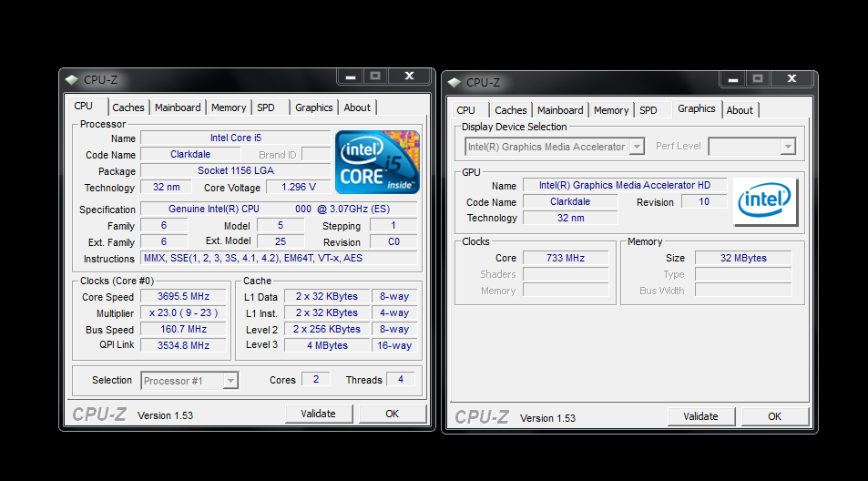868x481 pixels.
Task: Click the Intel Core i5 inside logo
Action: click(x=377, y=161)
